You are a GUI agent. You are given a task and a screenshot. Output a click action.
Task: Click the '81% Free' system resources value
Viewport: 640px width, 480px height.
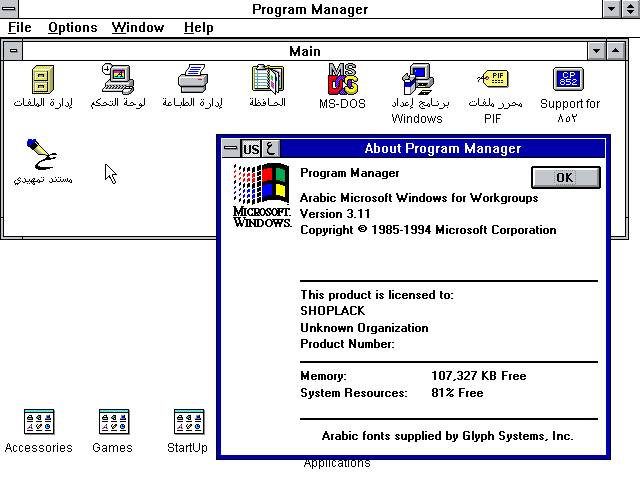coord(457,393)
